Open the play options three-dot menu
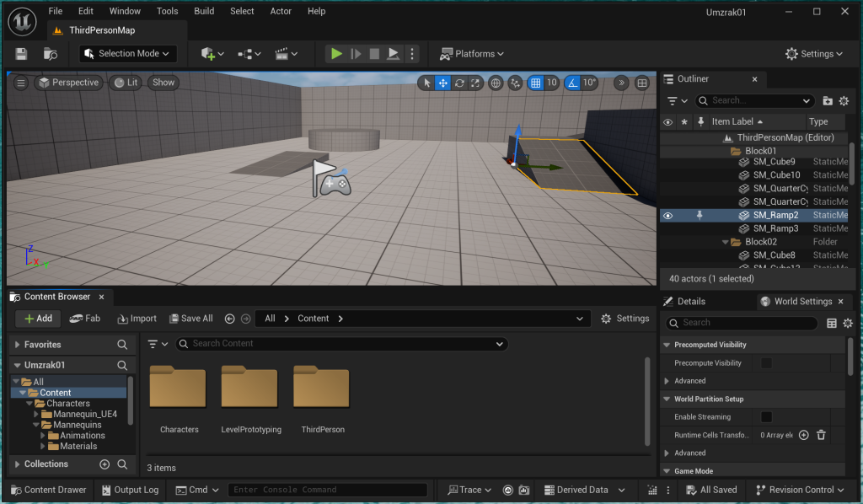This screenshot has width=863, height=504. [x=412, y=53]
